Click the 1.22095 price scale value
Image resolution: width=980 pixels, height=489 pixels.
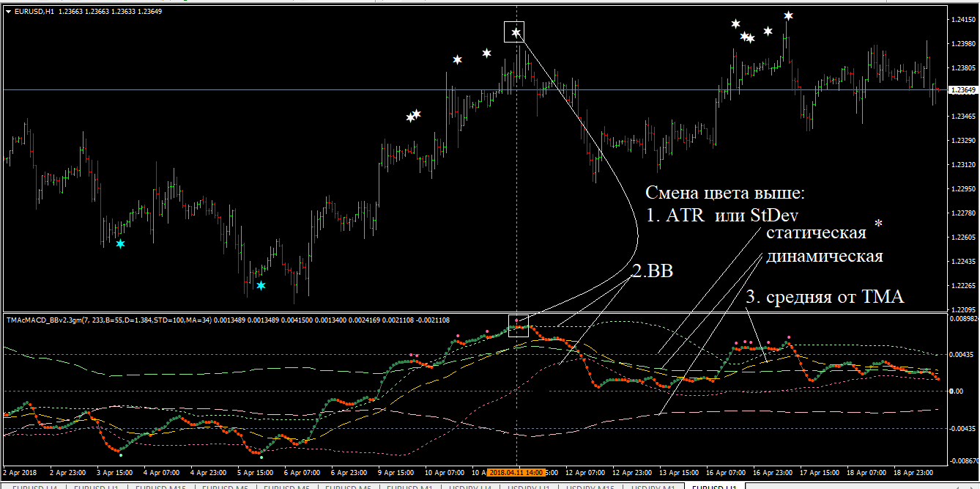[964, 309]
